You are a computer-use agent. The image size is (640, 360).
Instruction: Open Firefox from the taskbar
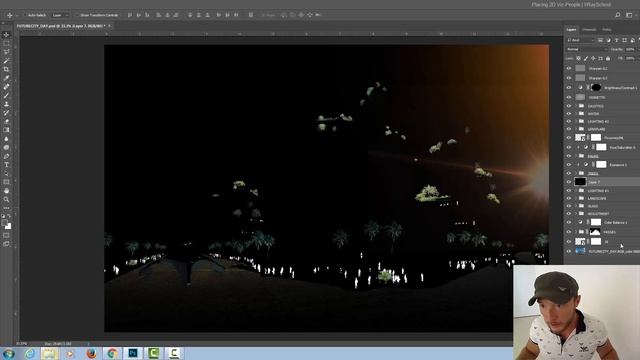[91, 353]
